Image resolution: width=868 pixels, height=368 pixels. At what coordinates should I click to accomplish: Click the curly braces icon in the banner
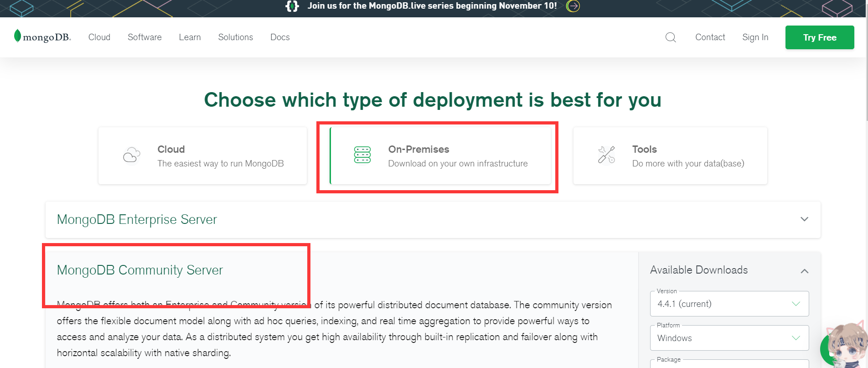click(292, 6)
